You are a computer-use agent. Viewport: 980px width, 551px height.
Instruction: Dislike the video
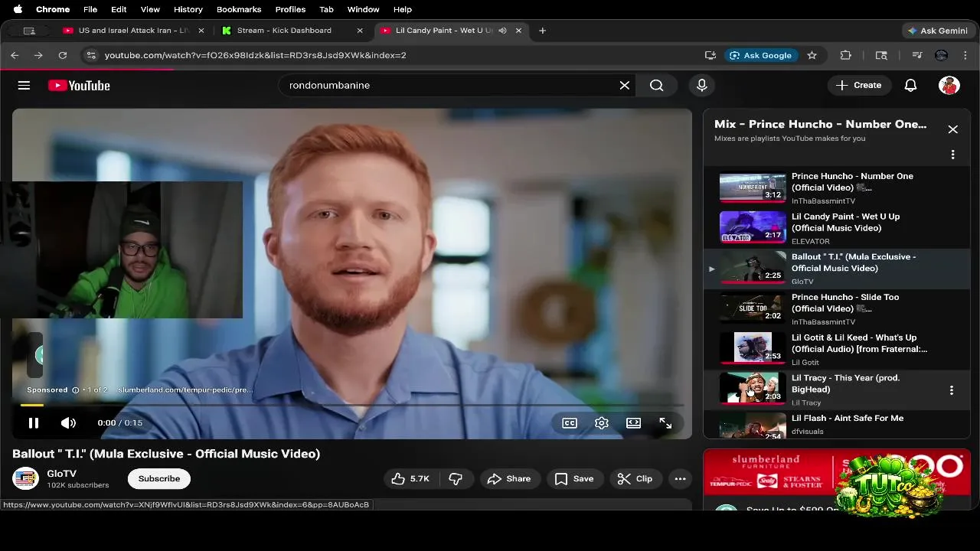456,479
